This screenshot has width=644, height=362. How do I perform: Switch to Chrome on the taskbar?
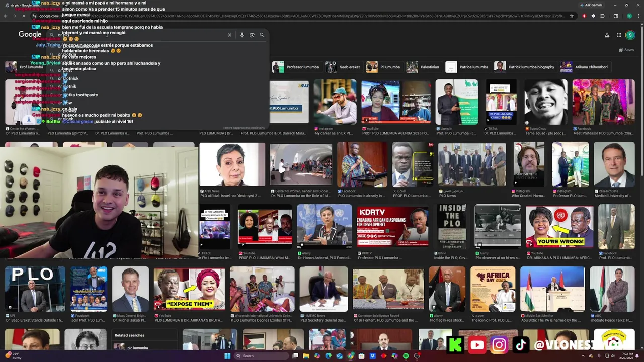[x=350, y=356]
